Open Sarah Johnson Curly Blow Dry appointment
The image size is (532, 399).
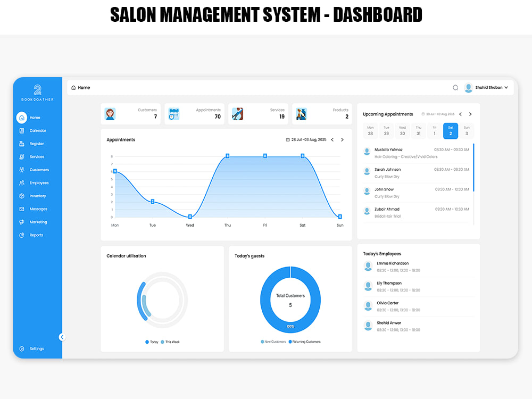tap(417, 173)
